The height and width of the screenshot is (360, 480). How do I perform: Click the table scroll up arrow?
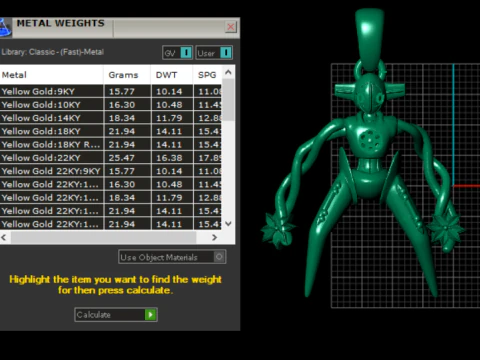pyautogui.click(x=228, y=72)
